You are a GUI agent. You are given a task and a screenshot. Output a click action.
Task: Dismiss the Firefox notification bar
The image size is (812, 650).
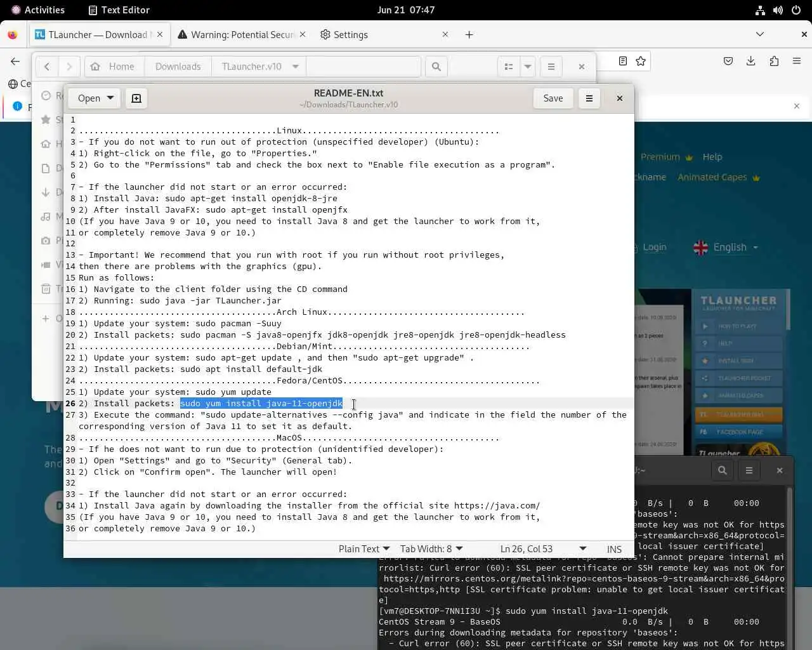click(797, 106)
